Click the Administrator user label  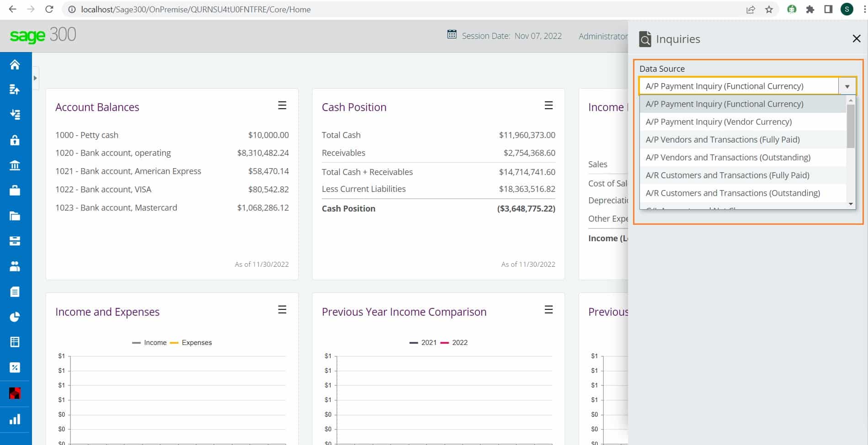pyautogui.click(x=603, y=36)
